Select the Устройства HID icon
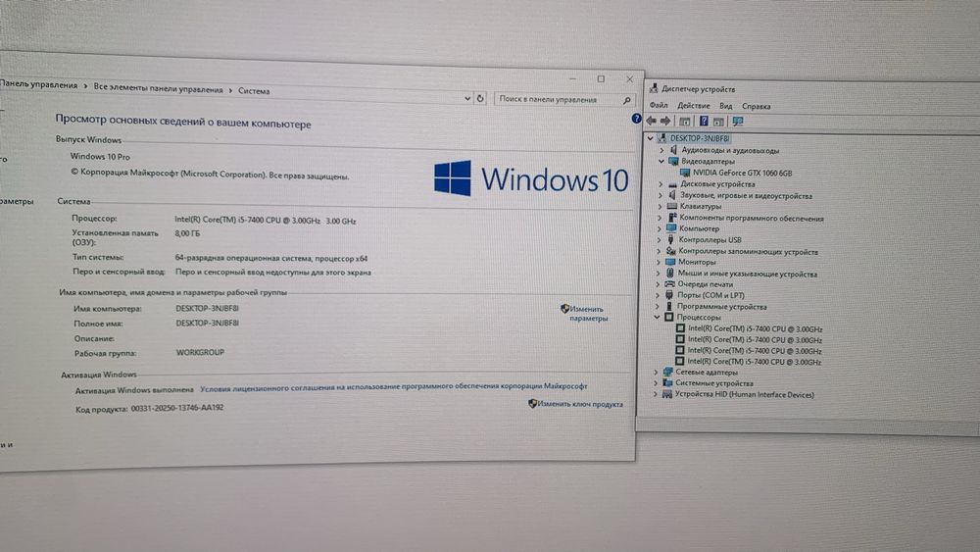The height and width of the screenshot is (552, 980). point(666,394)
